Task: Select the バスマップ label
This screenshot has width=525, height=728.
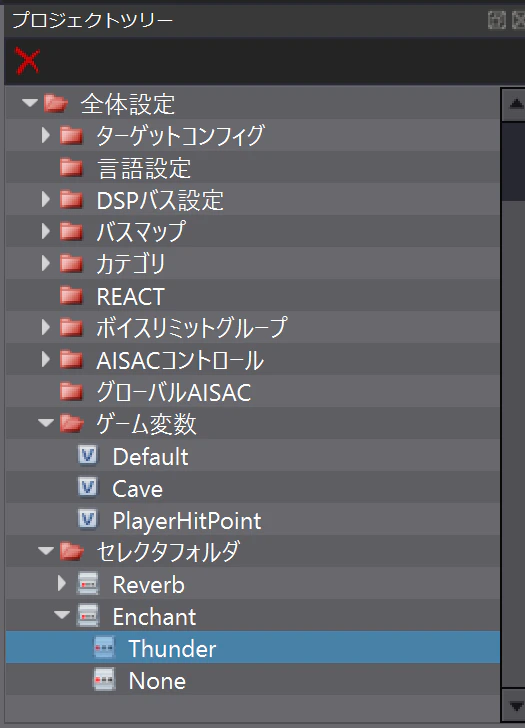Action: pos(141,232)
